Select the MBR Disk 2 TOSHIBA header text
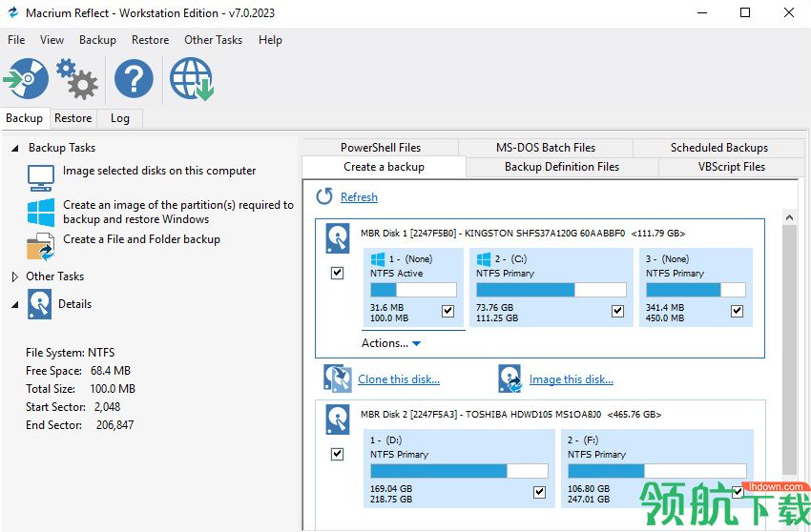 pos(511,414)
